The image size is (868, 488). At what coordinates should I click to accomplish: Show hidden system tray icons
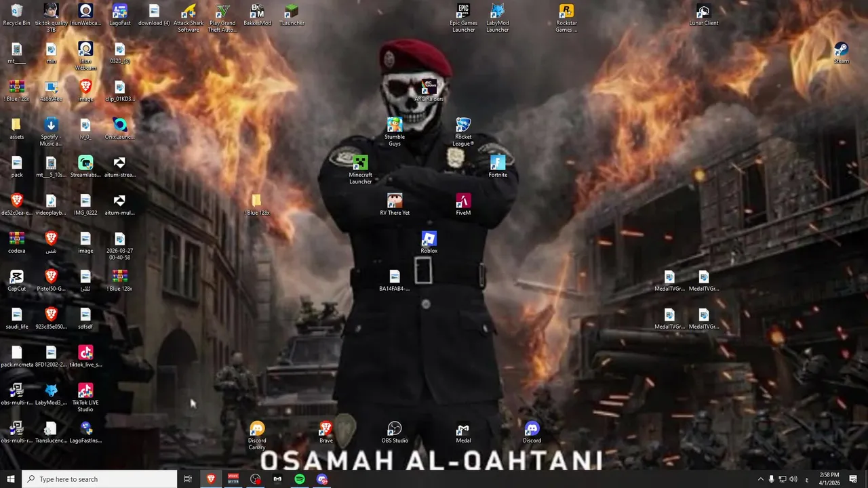(x=760, y=479)
